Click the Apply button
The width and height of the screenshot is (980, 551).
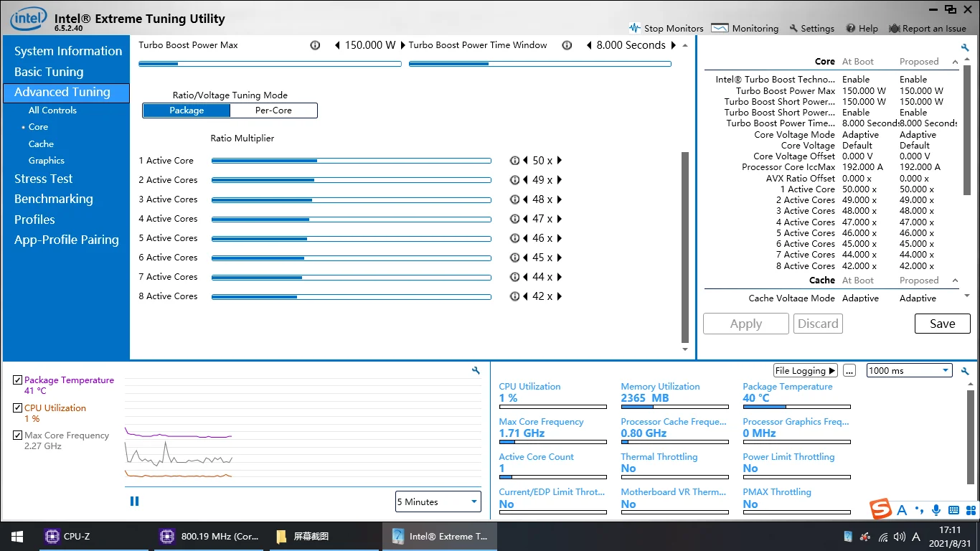pyautogui.click(x=746, y=324)
